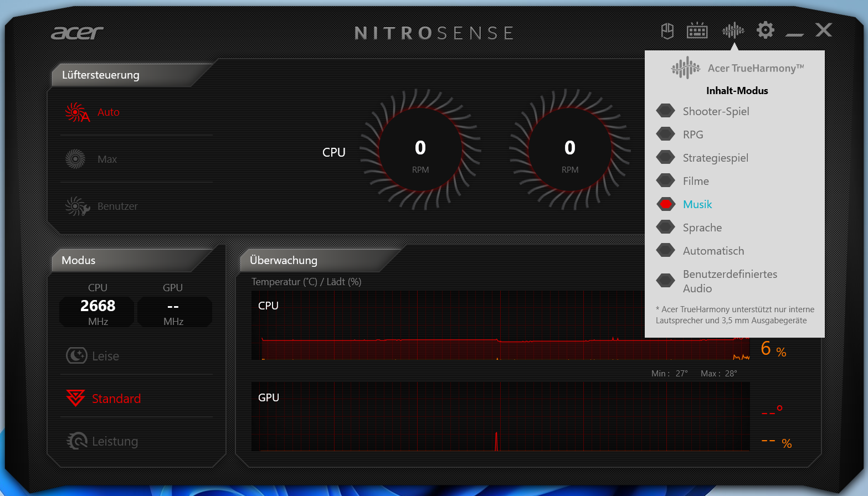Click the TrueHarmony footnote about internal speakers
Image resolution: width=868 pixels, height=496 pixels.
click(x=735, y=315)
